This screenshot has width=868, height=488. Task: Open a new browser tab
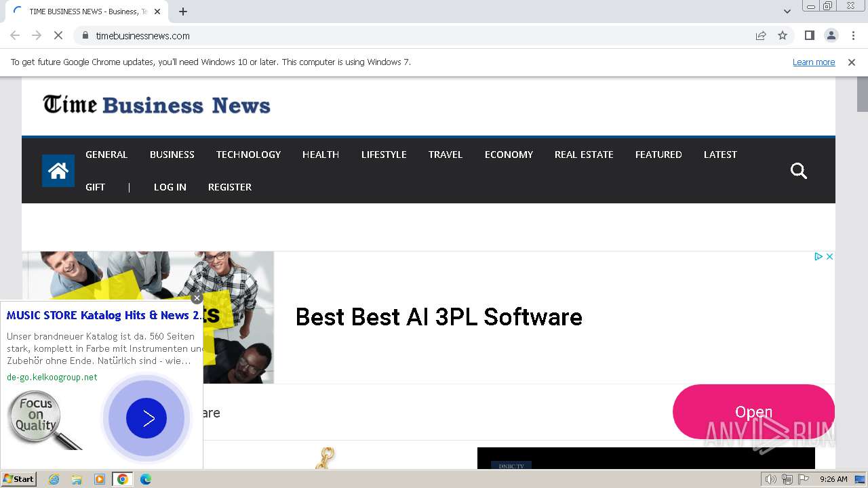tap(183, 12)
